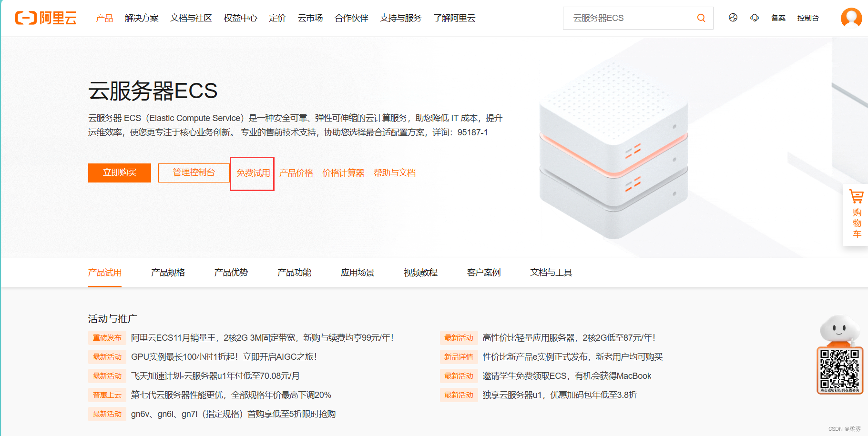Image resolution: width=868 pixels, height=436 pixels.
Task: Open the user avatar menu
Action: pos(851,18)
